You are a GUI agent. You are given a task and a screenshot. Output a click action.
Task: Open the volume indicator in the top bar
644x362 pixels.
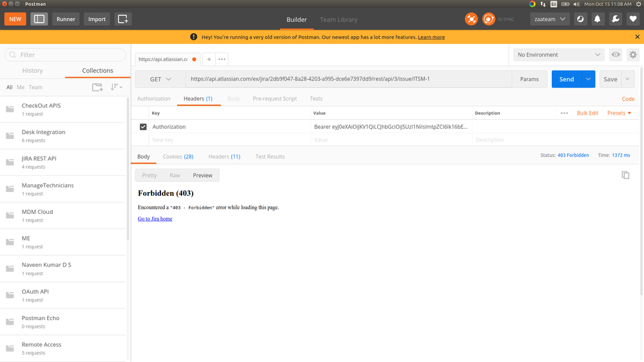[576, 4]
